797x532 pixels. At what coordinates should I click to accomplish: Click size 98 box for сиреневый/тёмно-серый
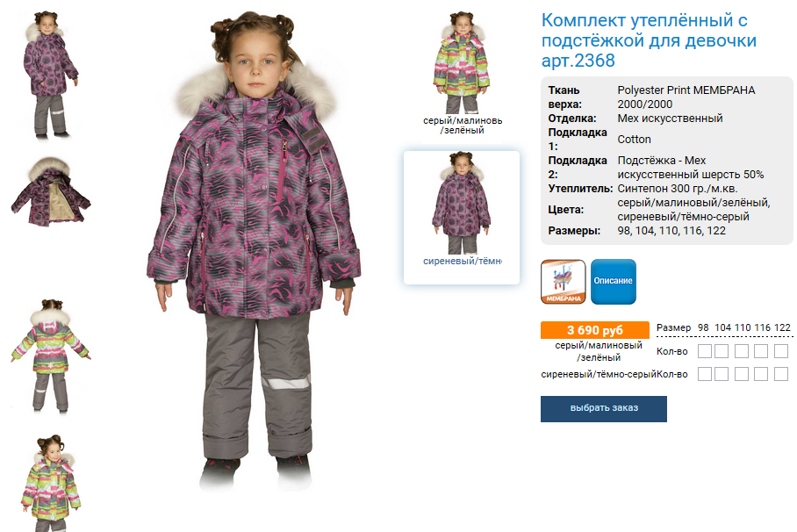point(705,374)
